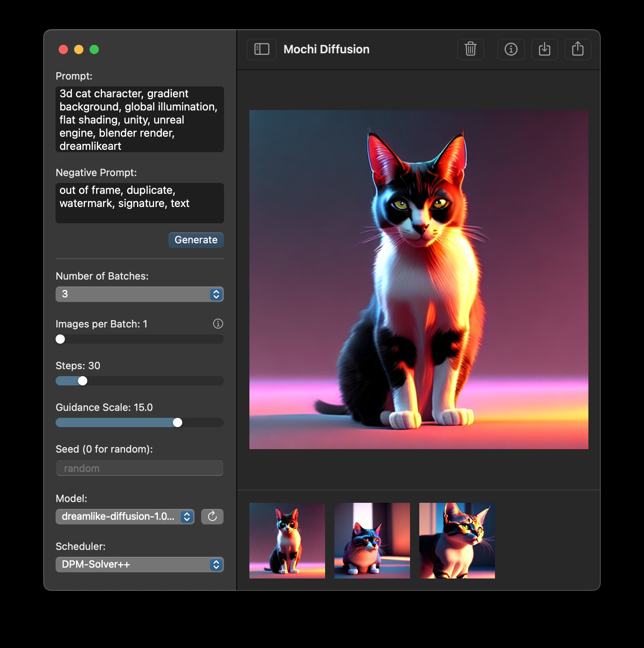Focus the Prompt text field
Screen dimensions: 644x648
140,119
